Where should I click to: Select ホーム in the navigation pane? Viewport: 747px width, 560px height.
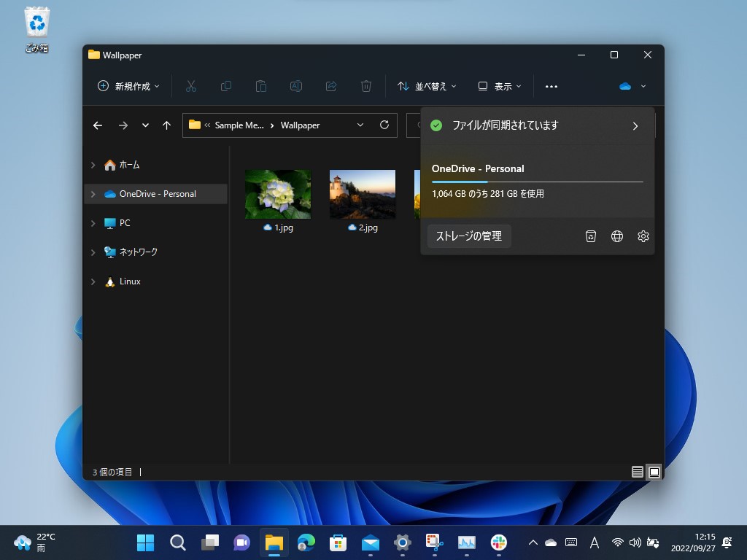(156, 165)
